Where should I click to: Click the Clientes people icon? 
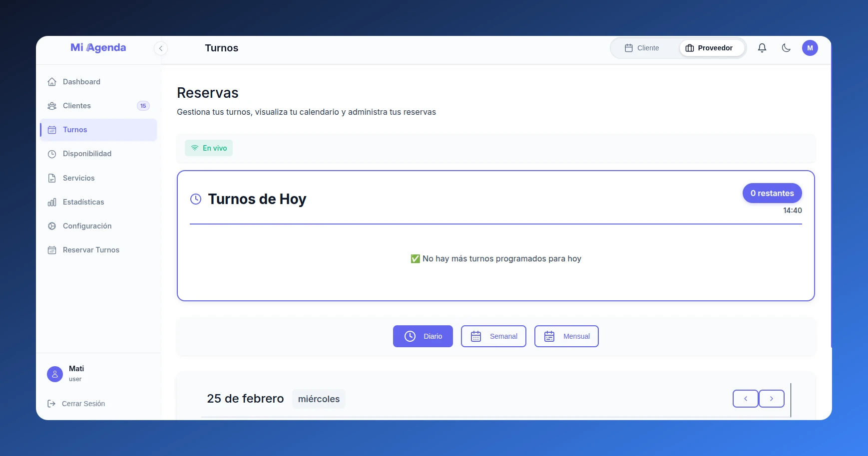(x=52, y=106)
